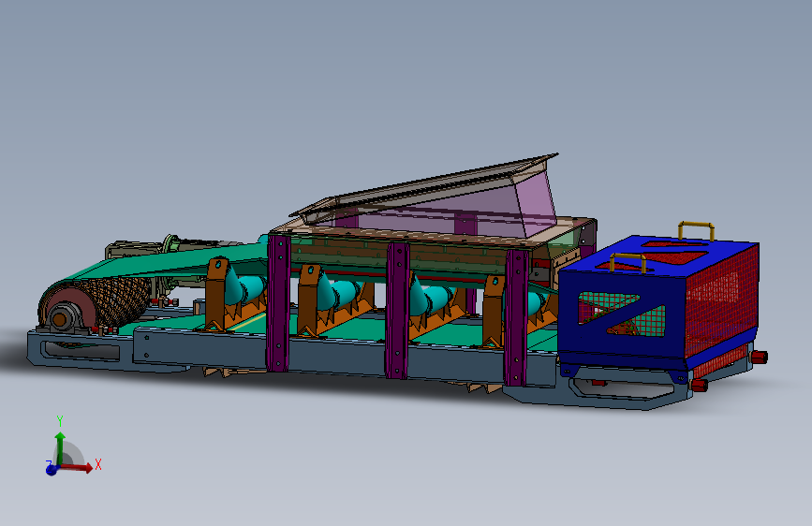
Task: Click the red X axis of the view triad
Action: 78,467
